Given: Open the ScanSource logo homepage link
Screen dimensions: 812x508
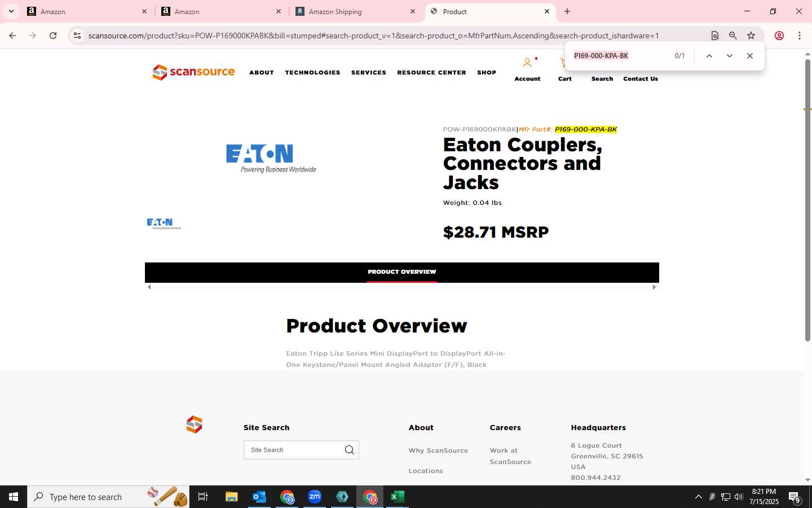Looking at the screenshot, I should click(193, 72).
